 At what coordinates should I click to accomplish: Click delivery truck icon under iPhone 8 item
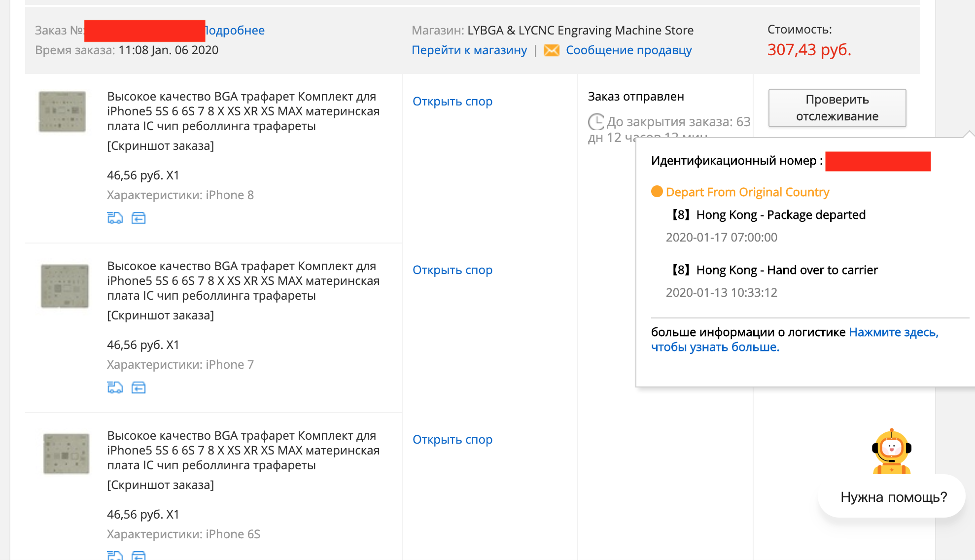coord(115,218)
